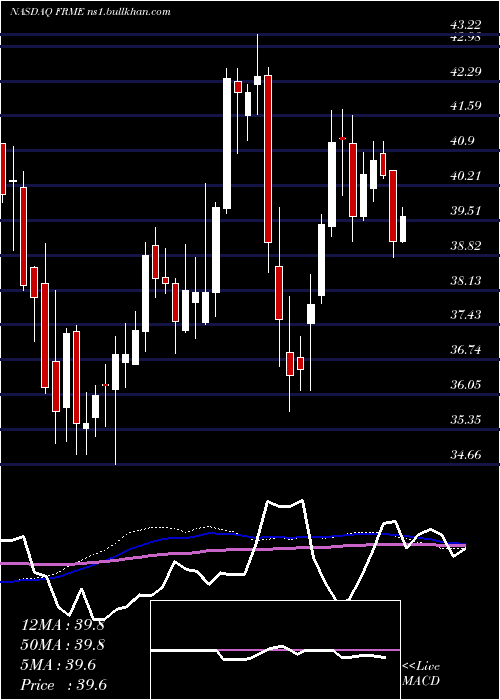The height and width of the screenshot is (700, 500).
Task: Click the <<Live MACD label
Action: pyautogui.click(x=421, y=674)
